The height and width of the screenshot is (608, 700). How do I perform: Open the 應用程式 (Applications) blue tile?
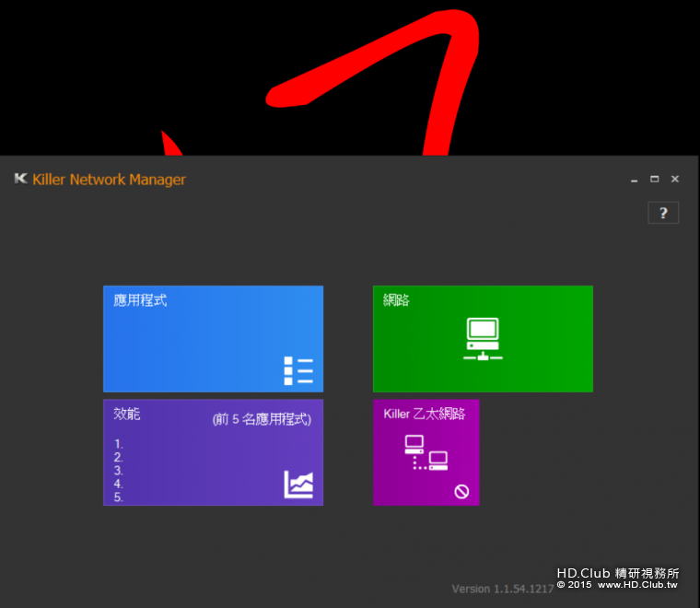213,339
